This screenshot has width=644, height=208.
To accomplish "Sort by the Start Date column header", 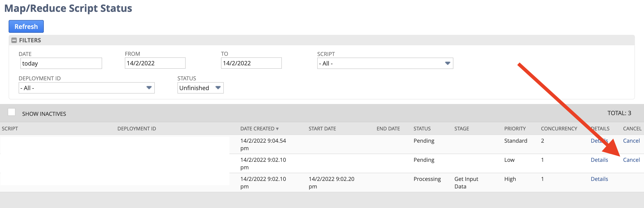I will click(x=322, y=129).
